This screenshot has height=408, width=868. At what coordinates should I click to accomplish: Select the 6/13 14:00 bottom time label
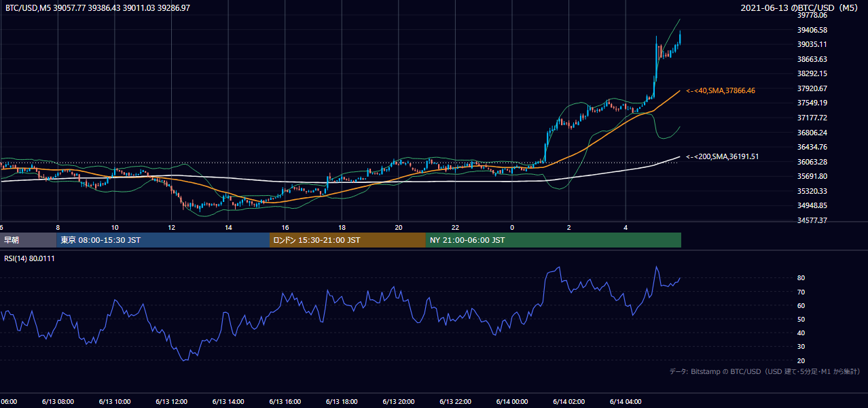click(228, 402)
